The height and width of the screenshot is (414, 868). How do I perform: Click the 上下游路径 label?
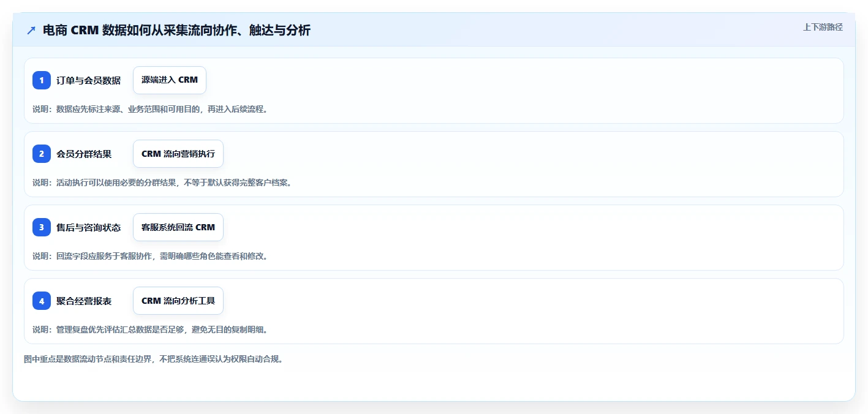[x=823, y=27]
